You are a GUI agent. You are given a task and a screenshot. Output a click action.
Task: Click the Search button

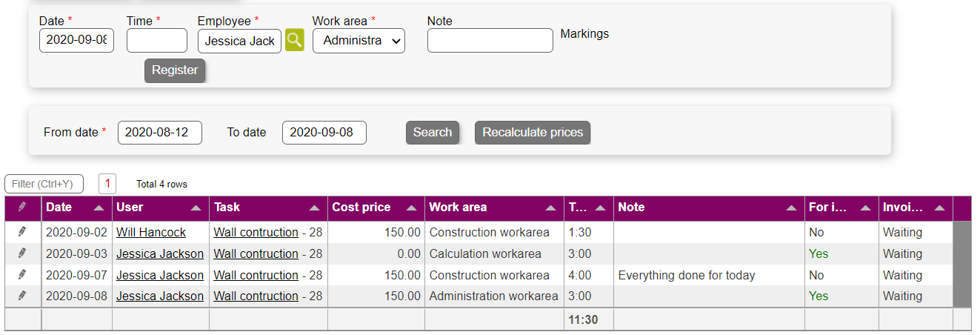(433, 133)
